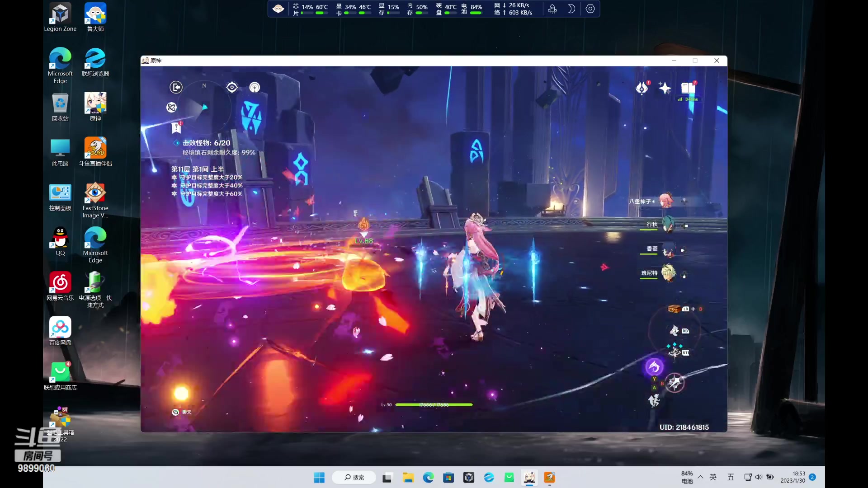This screenshot has height=488, width=868.
Task: Open the 回收站 recycle bin
Action: pyautogui.click(x=60, y=107)
